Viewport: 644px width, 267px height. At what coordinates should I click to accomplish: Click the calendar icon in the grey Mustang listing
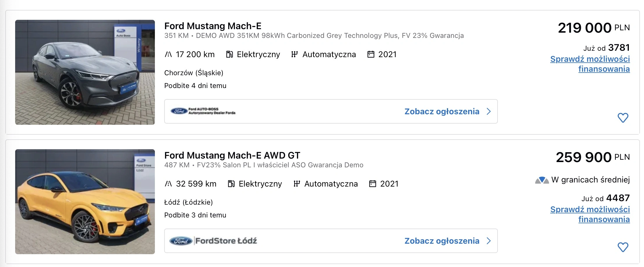tap(371, 55)
